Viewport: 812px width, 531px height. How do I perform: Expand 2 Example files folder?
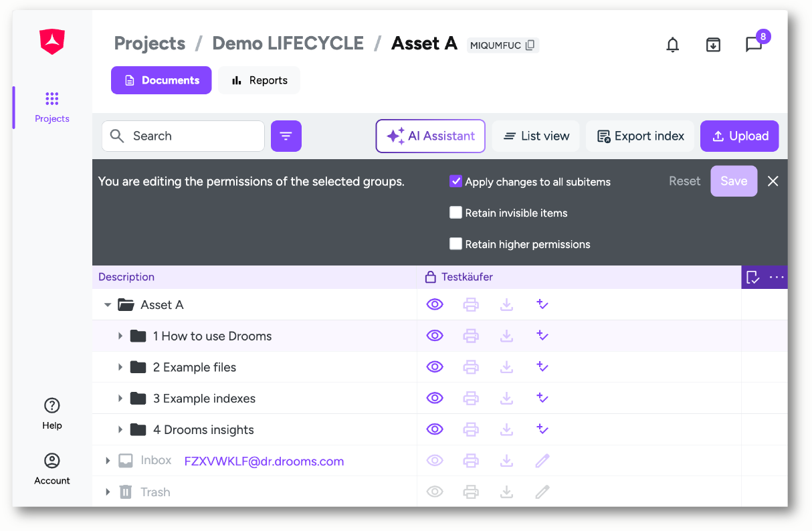[120, 367]
